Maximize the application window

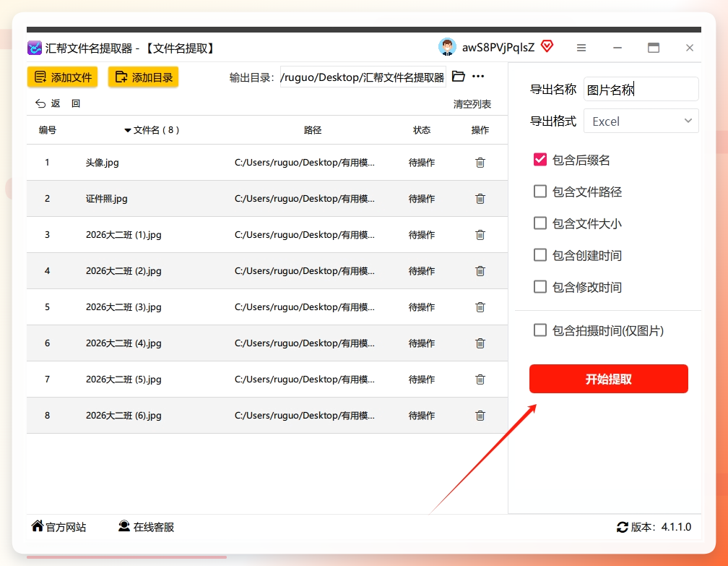point(653,48)
